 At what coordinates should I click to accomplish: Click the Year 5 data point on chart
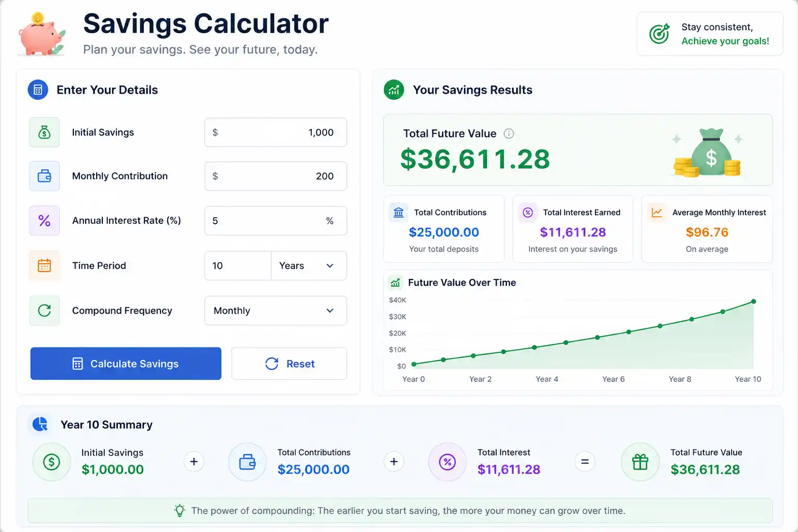click(x=566, y=342)
